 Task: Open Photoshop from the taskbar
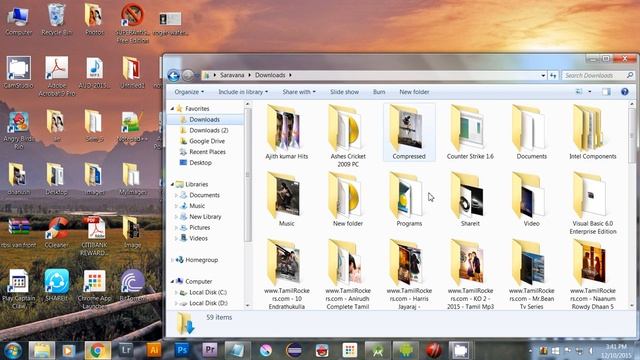click(182, 350)
